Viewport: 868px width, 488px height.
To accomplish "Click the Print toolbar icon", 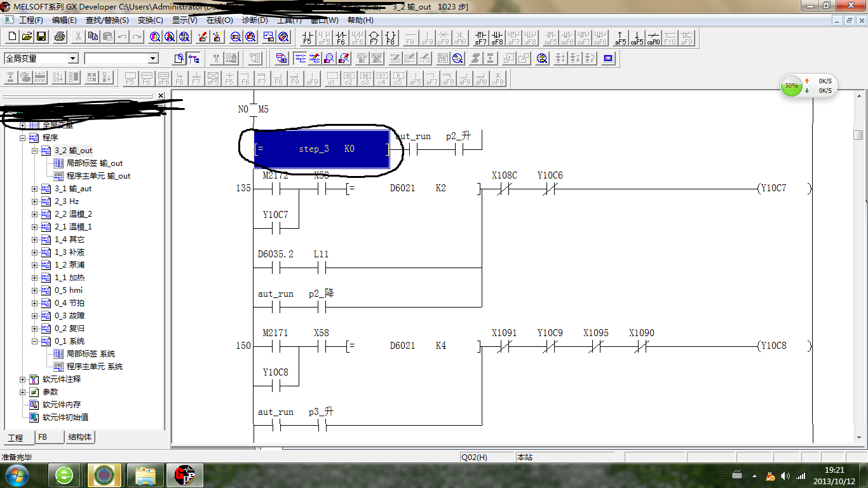I will pyautogui.click(x=60, y=37).
